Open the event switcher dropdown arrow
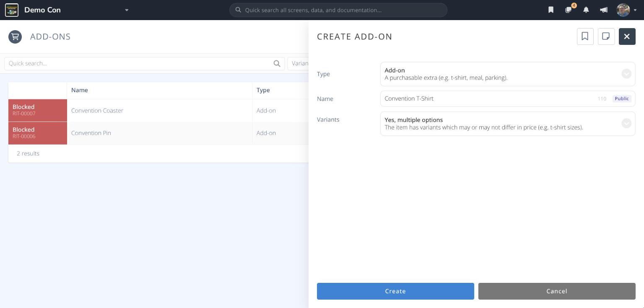 tap(127, 10)
